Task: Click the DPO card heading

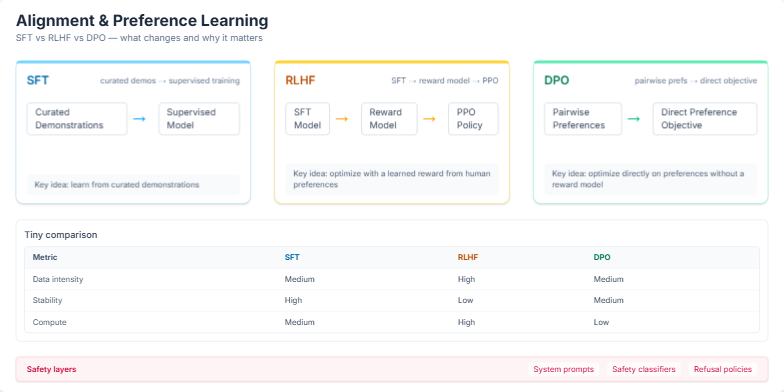Action: pos(556,80)
